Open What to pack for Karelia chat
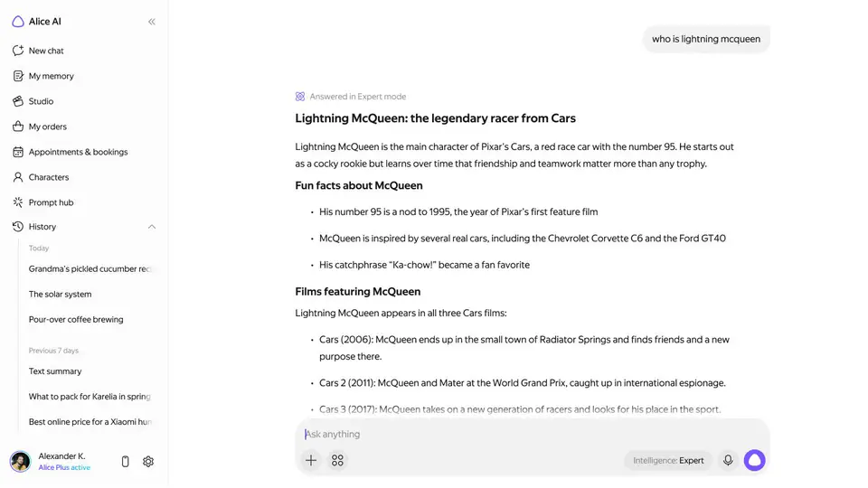 90,397
